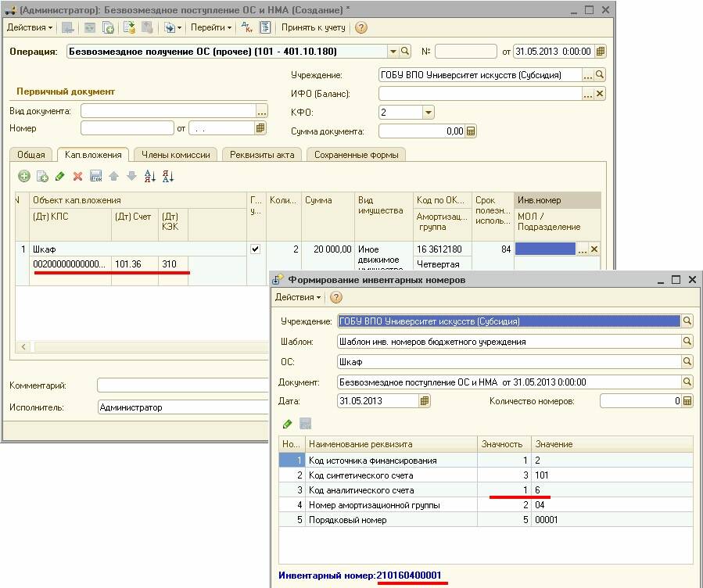Image resolution: width=703 pixels, height=588 pixels.
Task: Open the Перейти dropdown menu
Action: [x=210, y=27]
